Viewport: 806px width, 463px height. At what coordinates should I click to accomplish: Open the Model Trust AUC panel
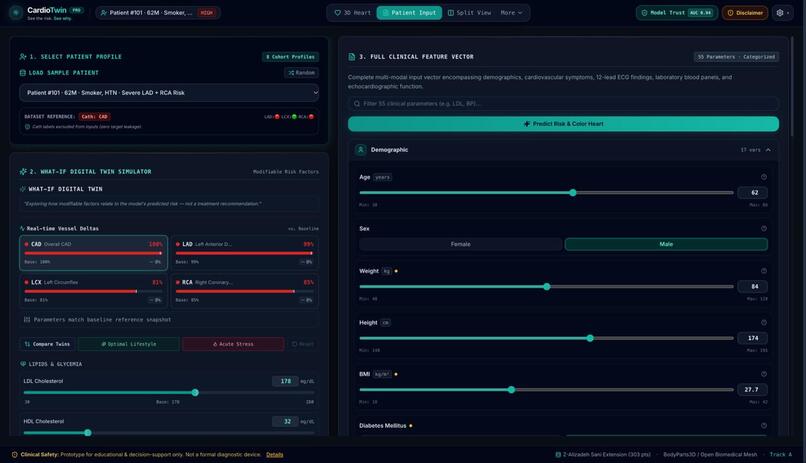pos(676,13)
